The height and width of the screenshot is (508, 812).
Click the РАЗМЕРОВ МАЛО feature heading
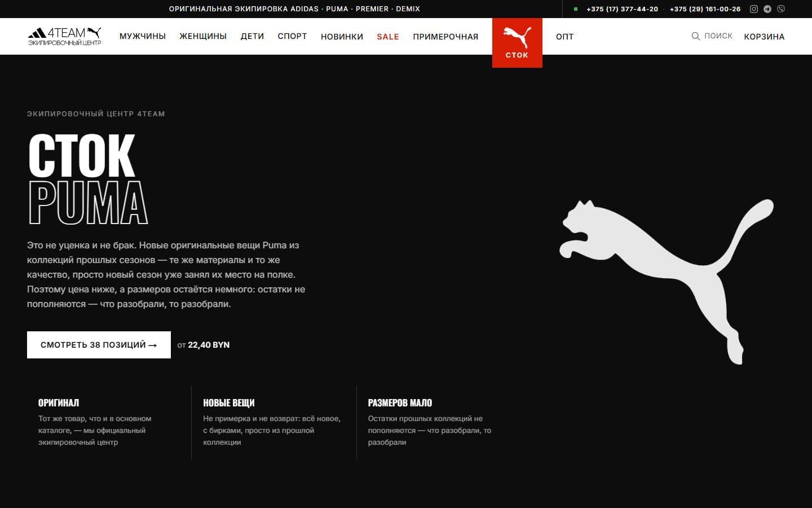point(400,403)
